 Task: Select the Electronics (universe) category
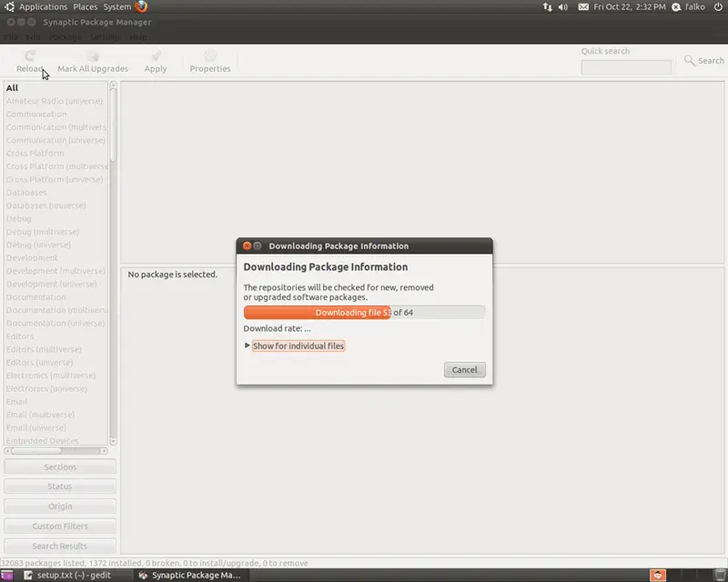(x=46, y=388)
